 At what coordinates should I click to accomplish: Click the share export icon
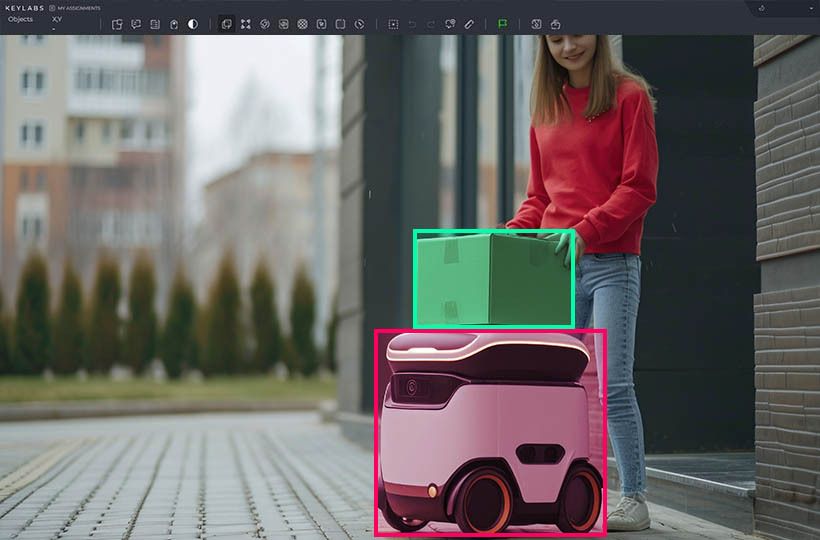point(555,24)
